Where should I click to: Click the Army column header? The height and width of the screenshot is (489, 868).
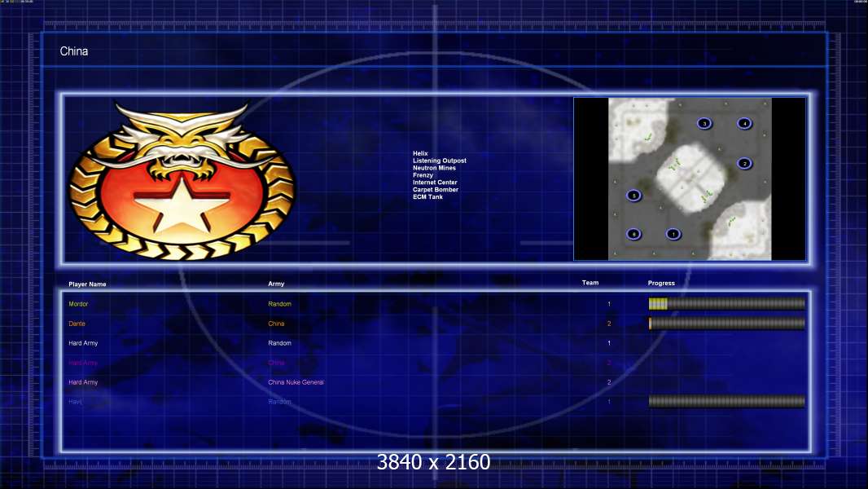coord(276,284)
